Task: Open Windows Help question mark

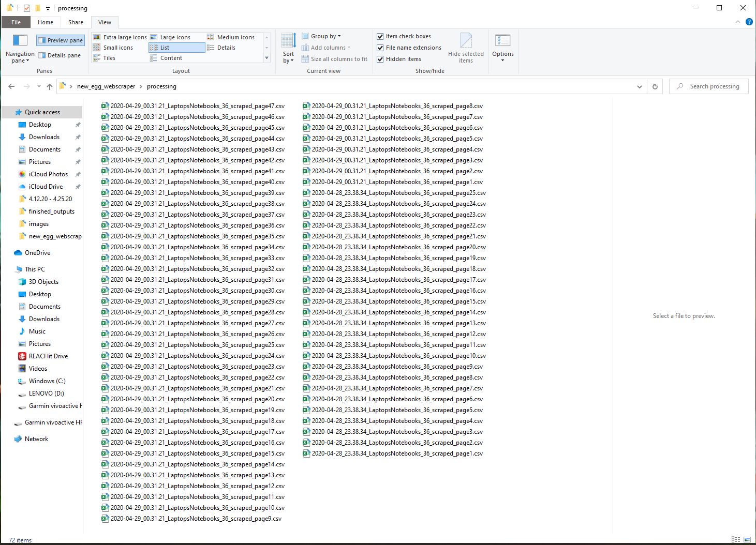Action: coord(749,22)
